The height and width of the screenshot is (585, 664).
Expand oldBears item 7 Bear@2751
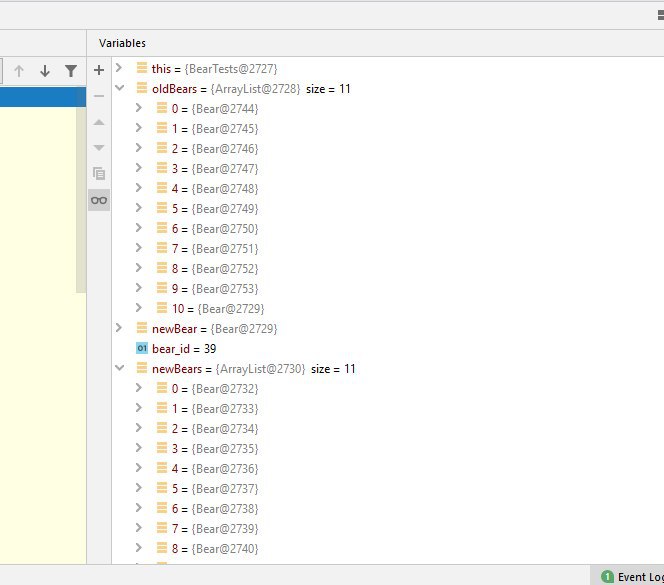point(138,248)
